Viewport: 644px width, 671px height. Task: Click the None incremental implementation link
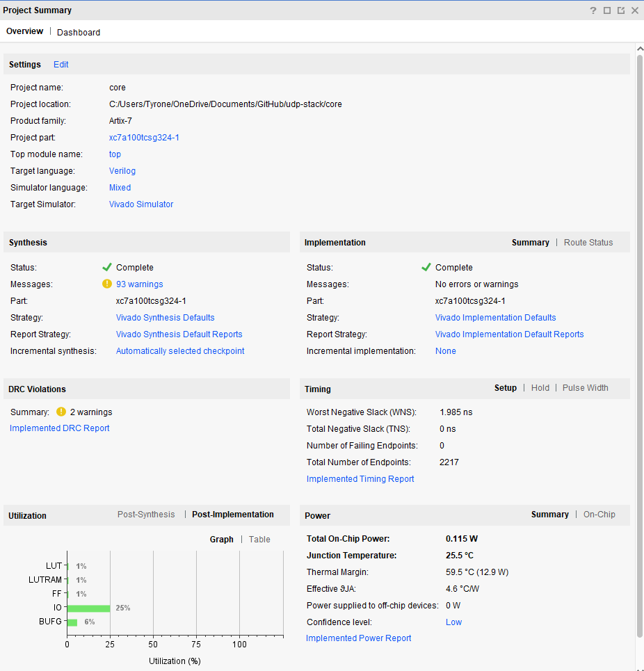[446, 351]
